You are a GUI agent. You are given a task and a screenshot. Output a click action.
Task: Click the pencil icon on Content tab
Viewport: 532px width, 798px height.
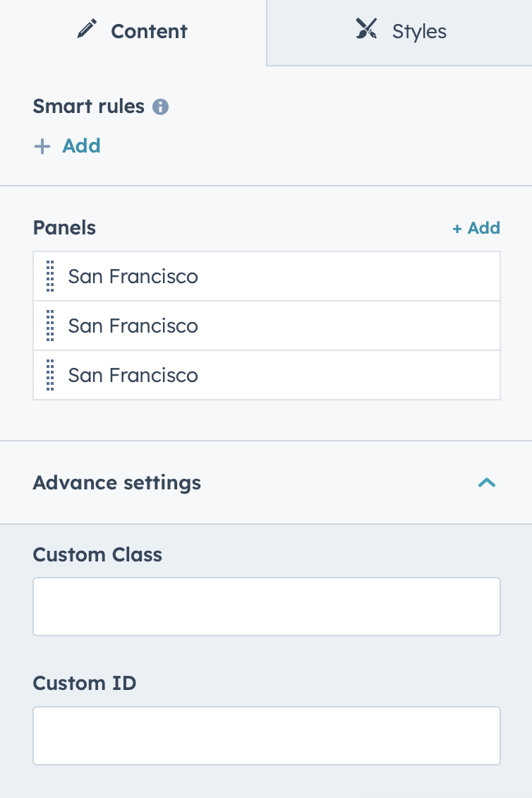pos(87,29)
